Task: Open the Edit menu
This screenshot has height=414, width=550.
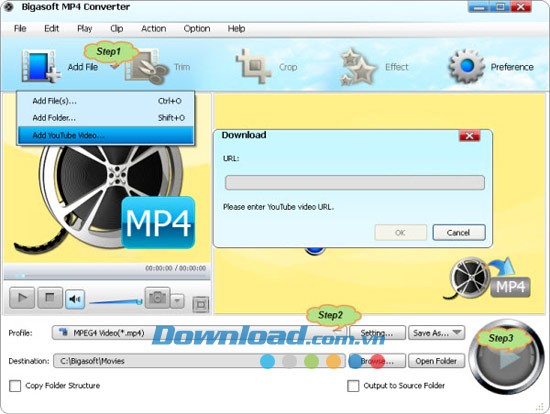Action: coord(52,28)
